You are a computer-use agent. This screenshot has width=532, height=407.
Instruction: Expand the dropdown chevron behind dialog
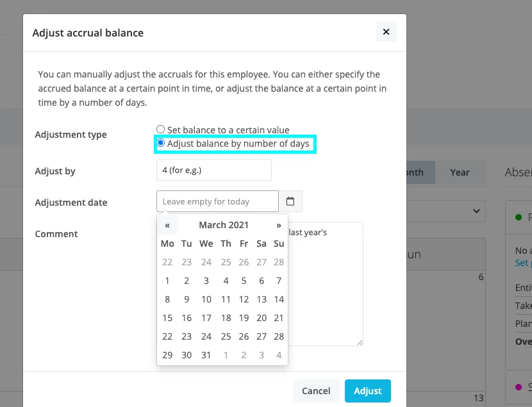[x=476, y=211]
